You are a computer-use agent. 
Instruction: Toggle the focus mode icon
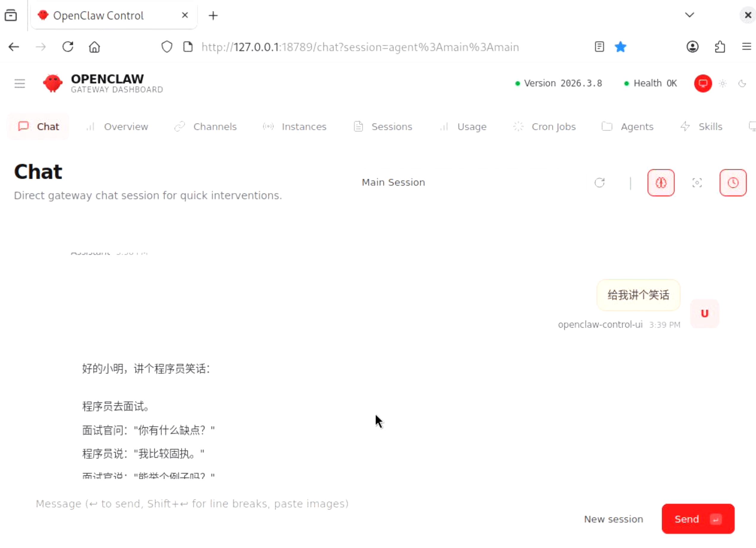point(697,183)
